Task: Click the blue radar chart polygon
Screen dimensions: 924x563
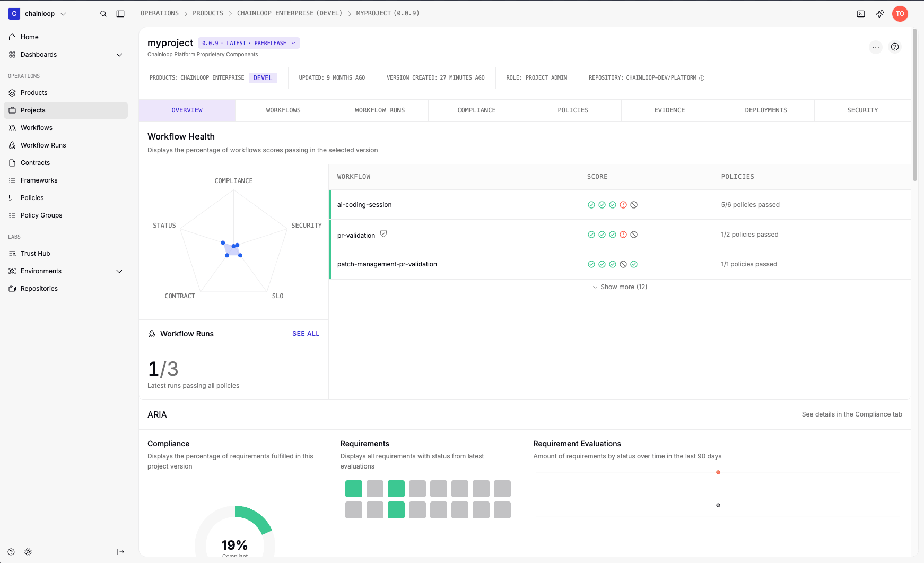Action: click(x=232, y=249)
